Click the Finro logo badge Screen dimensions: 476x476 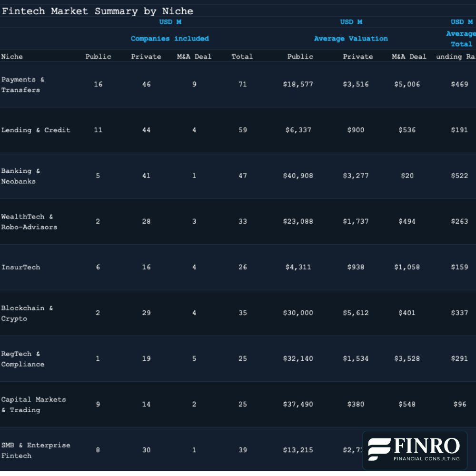(414, 450)
